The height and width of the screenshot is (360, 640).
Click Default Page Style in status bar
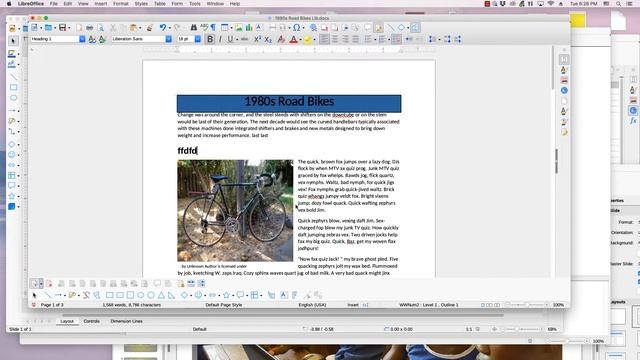coord(224,305)
